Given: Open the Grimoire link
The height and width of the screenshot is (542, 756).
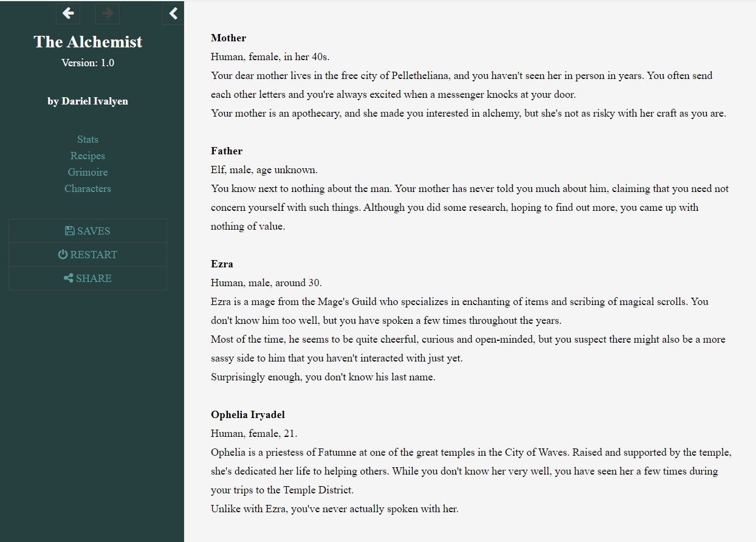Looking at the screenshot, I should [88, 173].
